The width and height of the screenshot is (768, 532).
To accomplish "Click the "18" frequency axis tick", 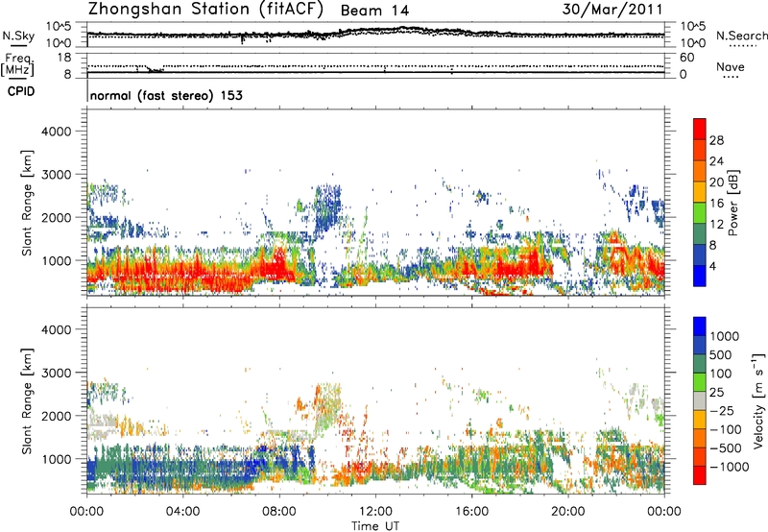I will pos(64,58).
